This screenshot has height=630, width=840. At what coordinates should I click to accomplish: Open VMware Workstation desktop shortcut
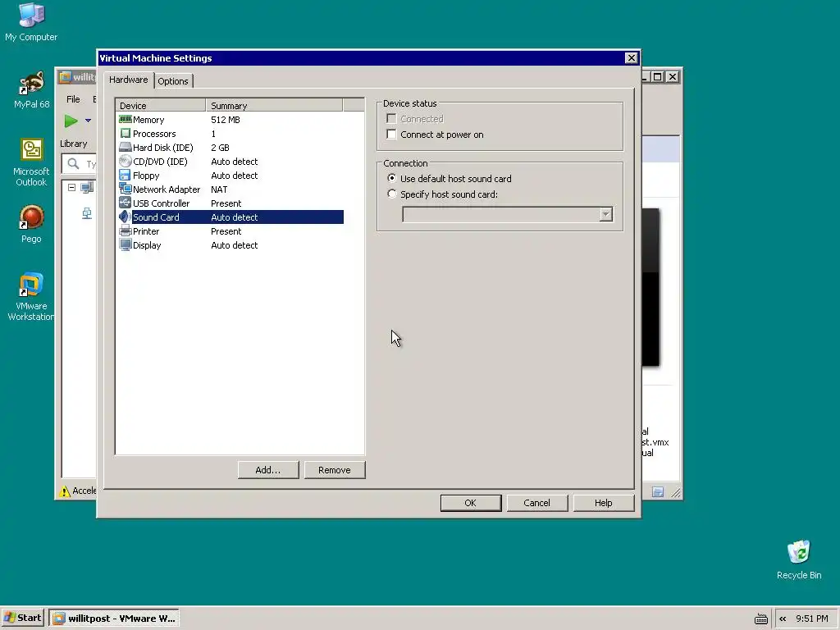(31, 285)
